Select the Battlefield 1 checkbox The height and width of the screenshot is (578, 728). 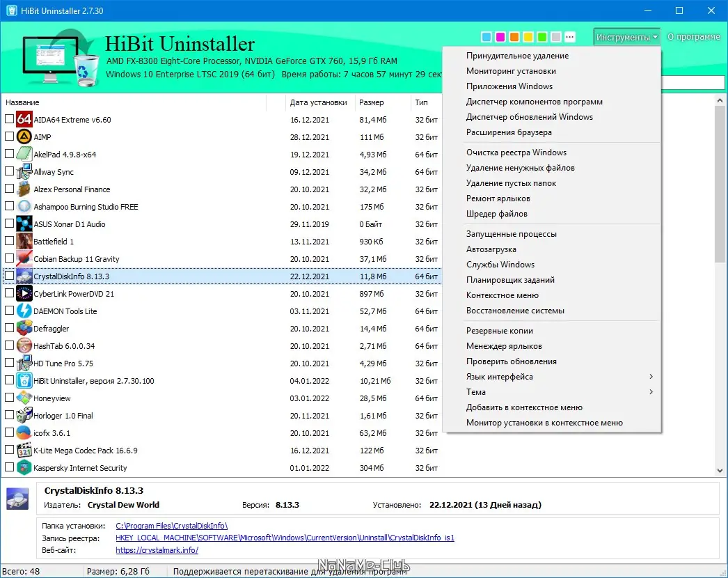(x=9, y=241)
